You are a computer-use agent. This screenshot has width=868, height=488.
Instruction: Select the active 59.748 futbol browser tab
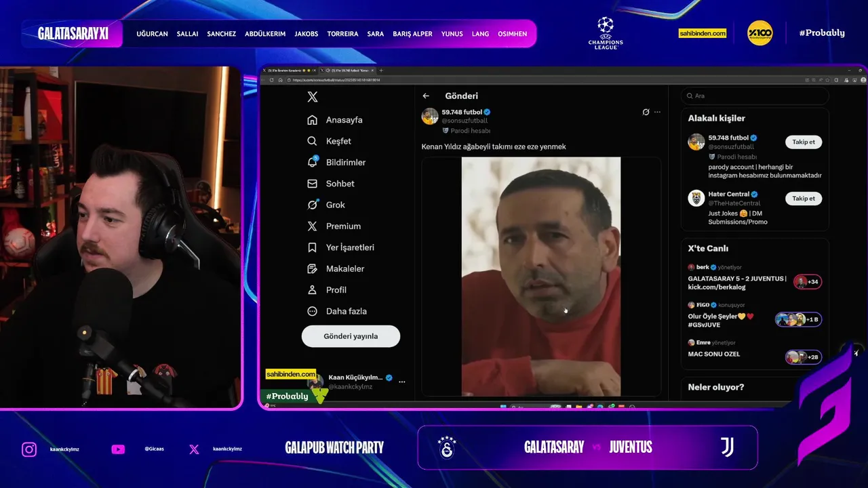point(346,70)
